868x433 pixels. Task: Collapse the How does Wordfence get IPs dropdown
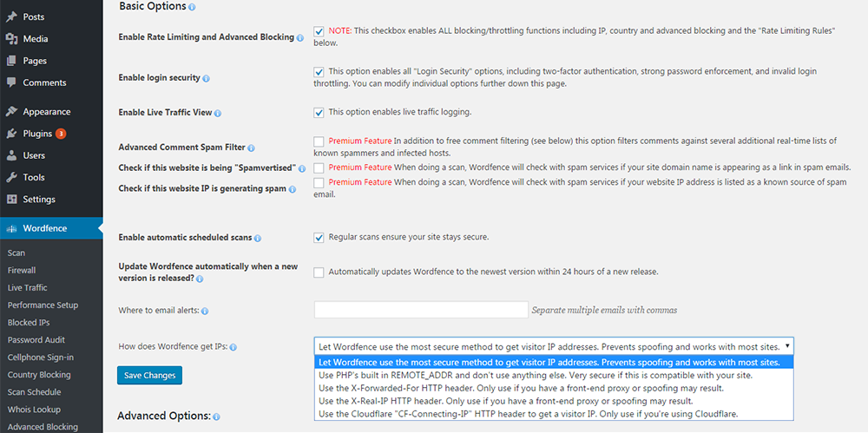[554, 346]
